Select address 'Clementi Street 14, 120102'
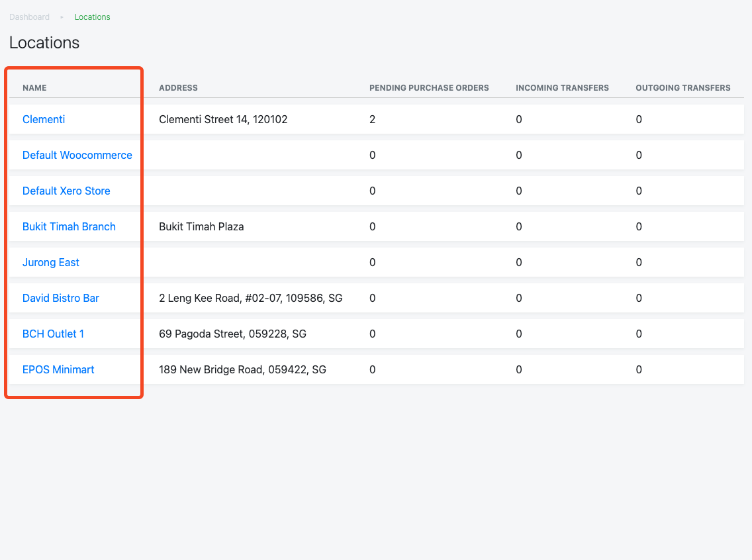The image size is (752, 560). pos(223,119)
